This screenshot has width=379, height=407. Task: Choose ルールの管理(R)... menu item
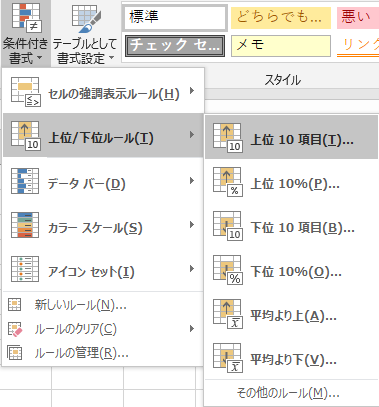tap(103, 353)
